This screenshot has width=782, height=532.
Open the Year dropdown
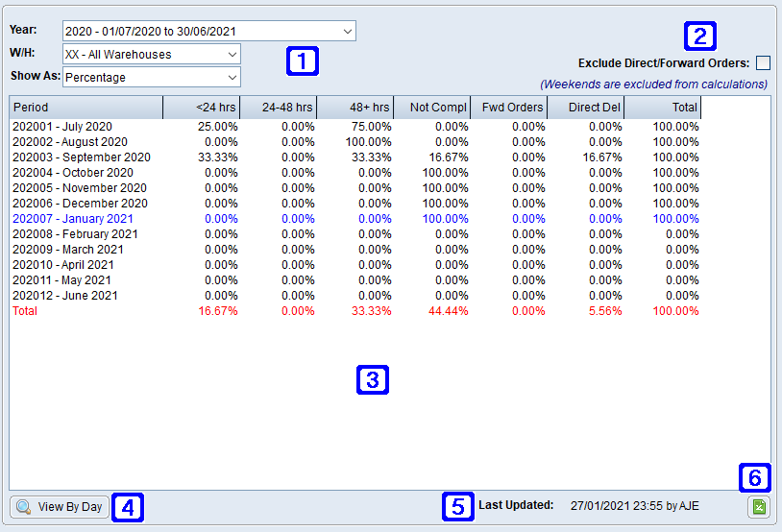pos(208,32)
